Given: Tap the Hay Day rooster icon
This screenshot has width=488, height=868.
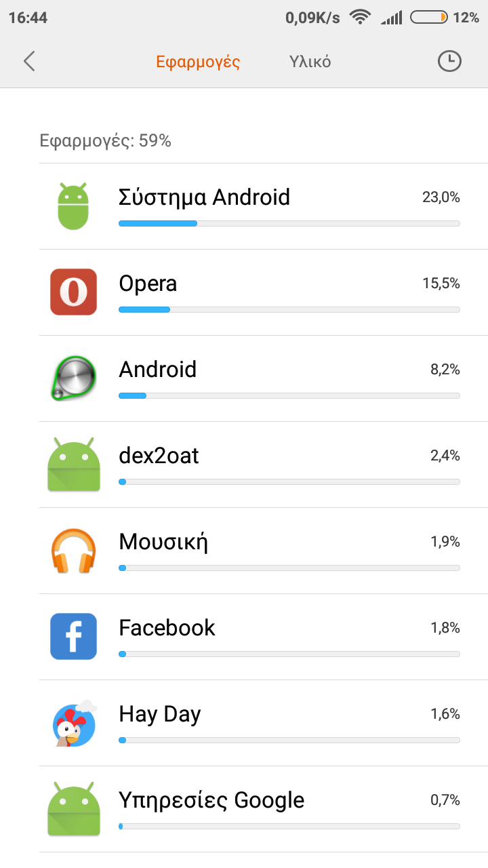Looking at the screenshot, I should tap(73, 723).
